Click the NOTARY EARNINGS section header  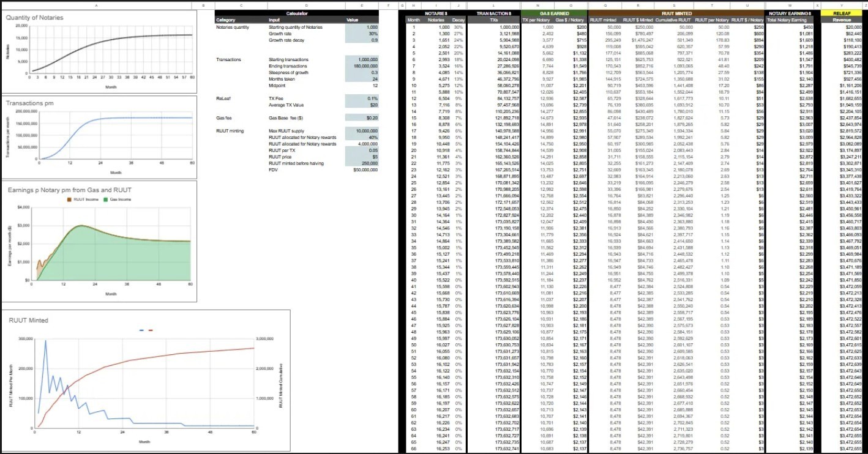pos(790,13)
